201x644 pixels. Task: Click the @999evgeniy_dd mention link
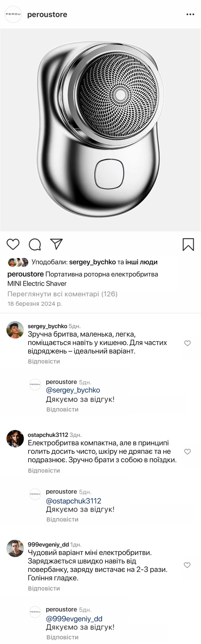(74, 619)
